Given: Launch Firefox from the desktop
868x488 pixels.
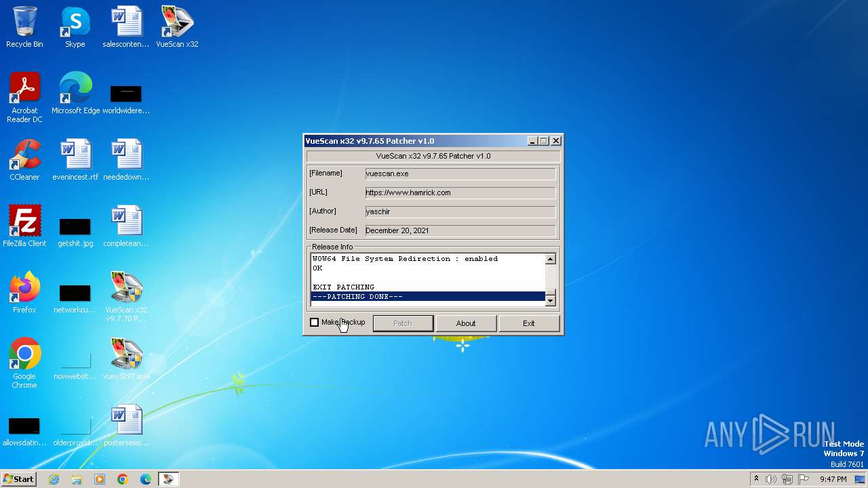Looking at the screenshot, I should click(24, 293).
